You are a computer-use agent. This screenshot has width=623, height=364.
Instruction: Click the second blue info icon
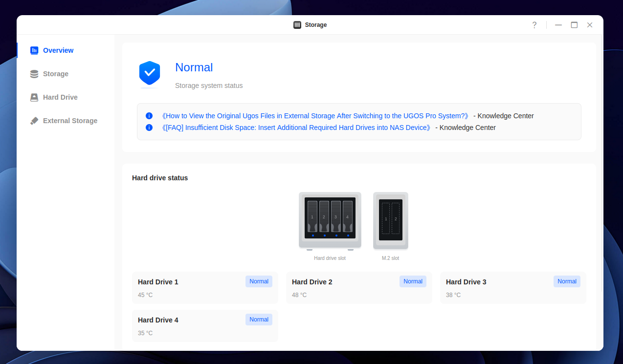click(149, 128)
